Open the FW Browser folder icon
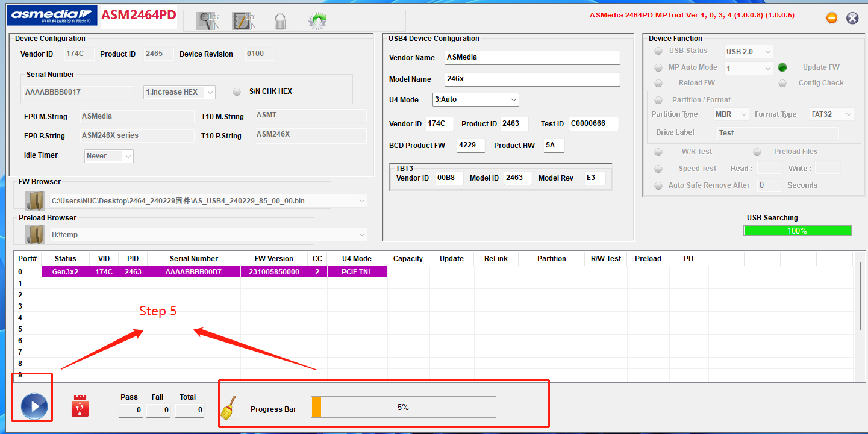The image size is (868, 434). (x=35, y=200)
